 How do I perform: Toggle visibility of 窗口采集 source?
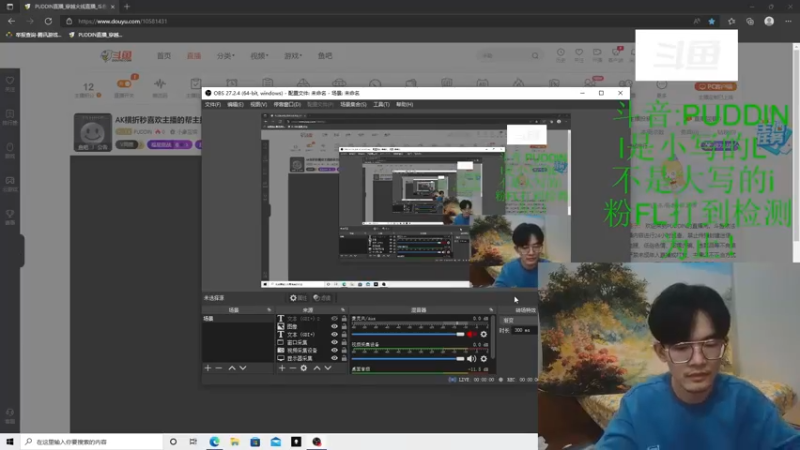pos(334,342)
